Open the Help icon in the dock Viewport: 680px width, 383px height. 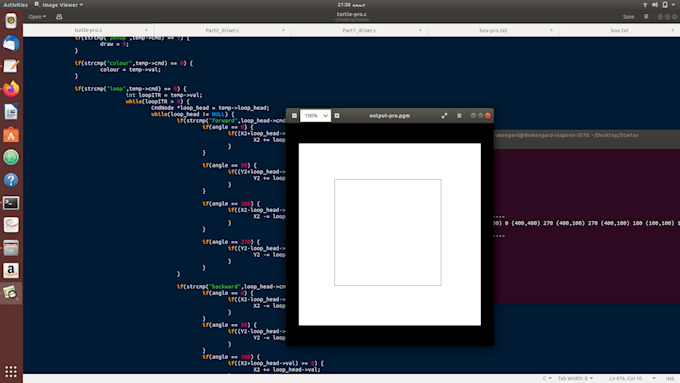[11, 180]
